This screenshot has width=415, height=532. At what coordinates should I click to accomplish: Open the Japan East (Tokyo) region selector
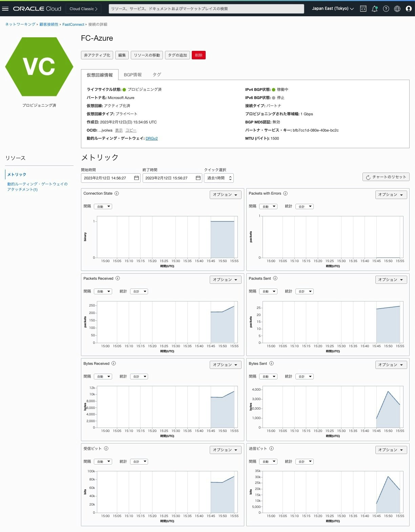333,8
